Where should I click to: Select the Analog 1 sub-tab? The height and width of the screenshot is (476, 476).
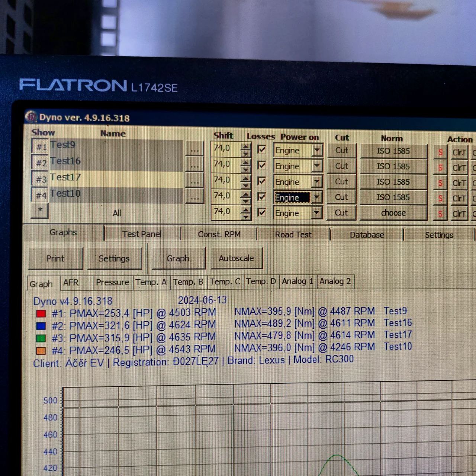click(297, 281)
